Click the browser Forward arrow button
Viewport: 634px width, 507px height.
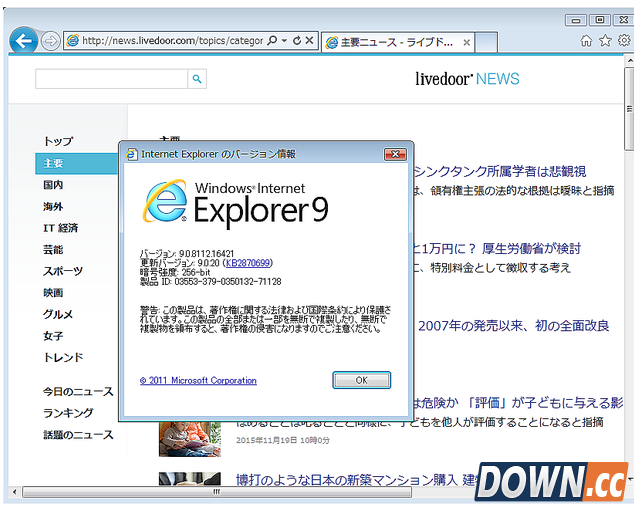(50, 41)
